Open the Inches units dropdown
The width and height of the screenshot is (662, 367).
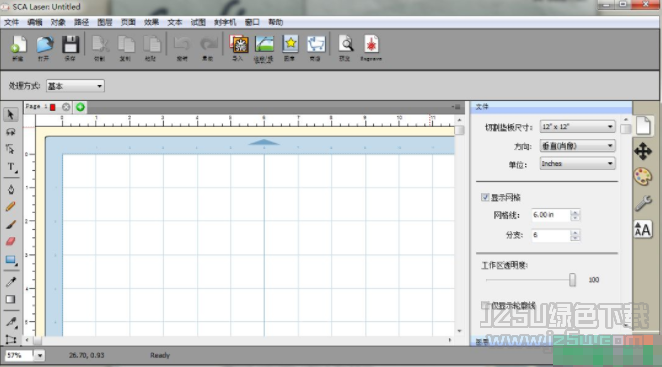coord(577,163)
